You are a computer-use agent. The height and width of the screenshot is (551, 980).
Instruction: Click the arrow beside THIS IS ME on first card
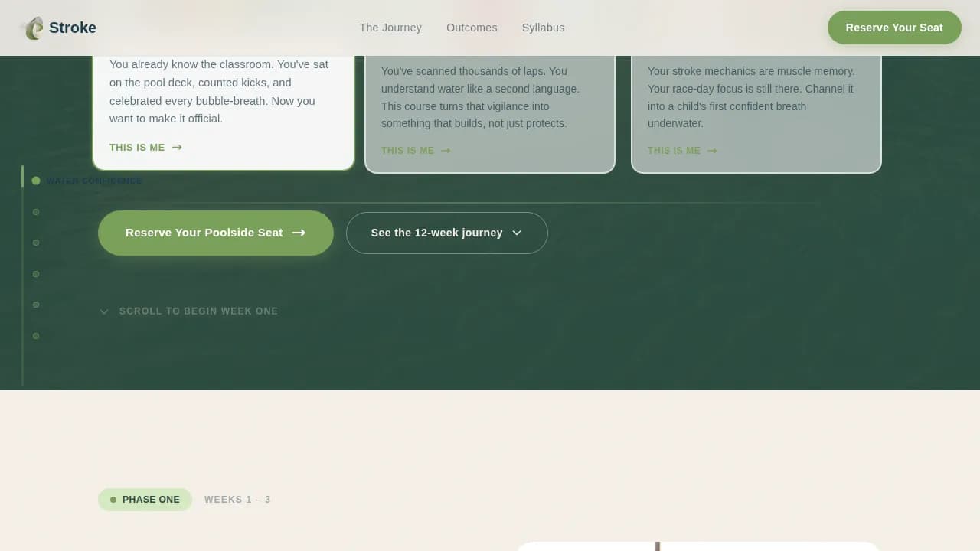(x=176, y=147)
